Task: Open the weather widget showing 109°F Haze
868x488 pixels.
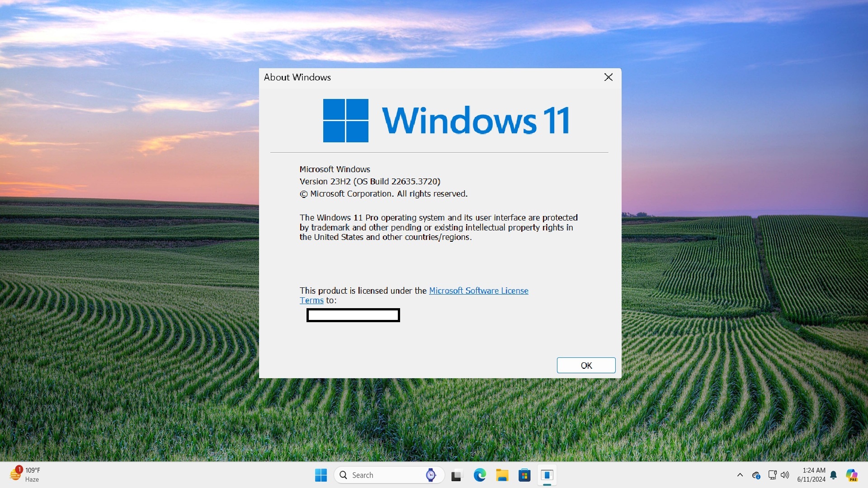Action: (x=25, y=475)
